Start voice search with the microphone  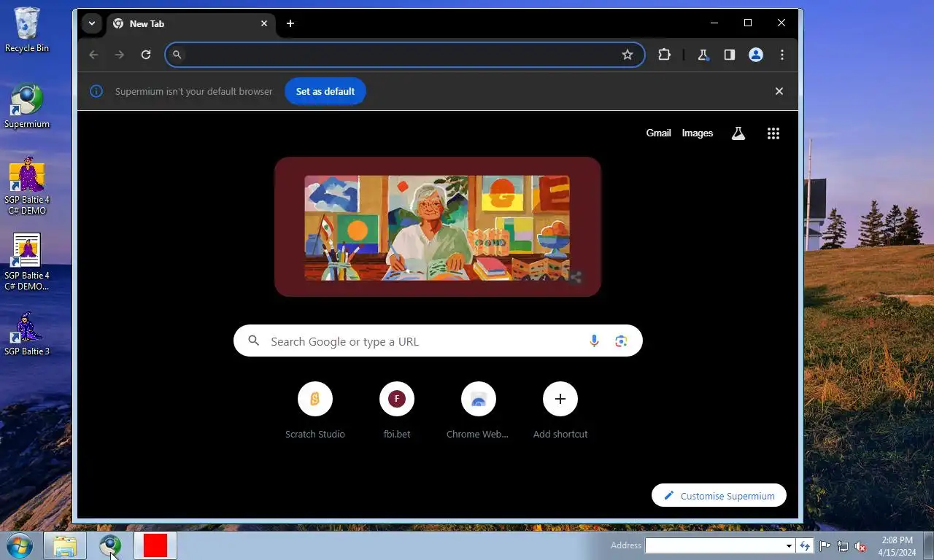594,341
